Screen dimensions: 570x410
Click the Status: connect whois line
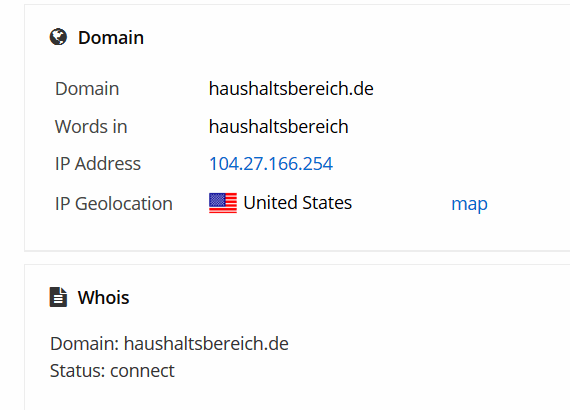coord(112,371)
